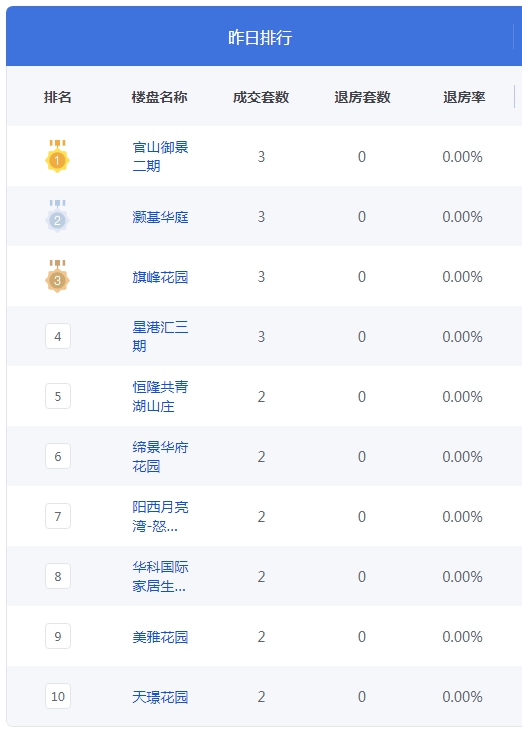
Task: Open the 旗峰花园 property link
Action: [x=160, y=277]
